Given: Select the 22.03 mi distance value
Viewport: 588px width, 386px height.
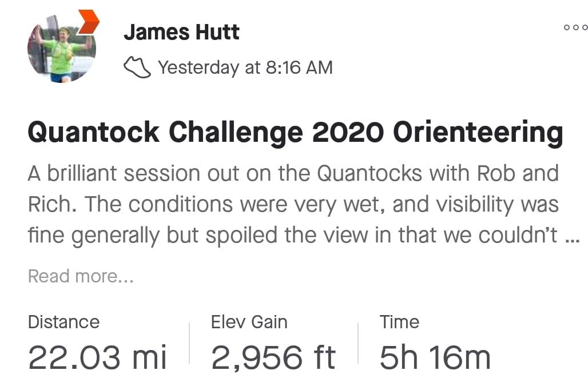Looking at the screenshot, I should (97, 357).
